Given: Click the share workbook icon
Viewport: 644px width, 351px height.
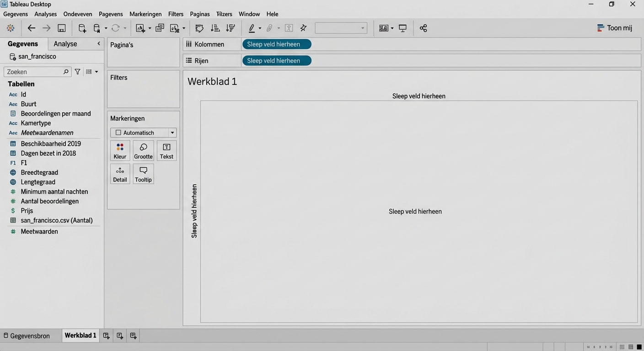Looking at the screenshot, I should [x=423, y=28].
